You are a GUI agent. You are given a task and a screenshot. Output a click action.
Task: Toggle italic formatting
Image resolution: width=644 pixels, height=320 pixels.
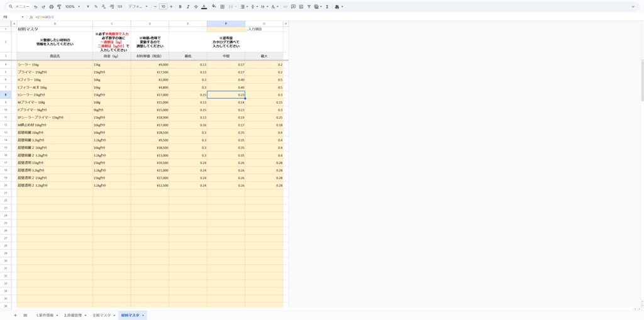click(187, 6)
